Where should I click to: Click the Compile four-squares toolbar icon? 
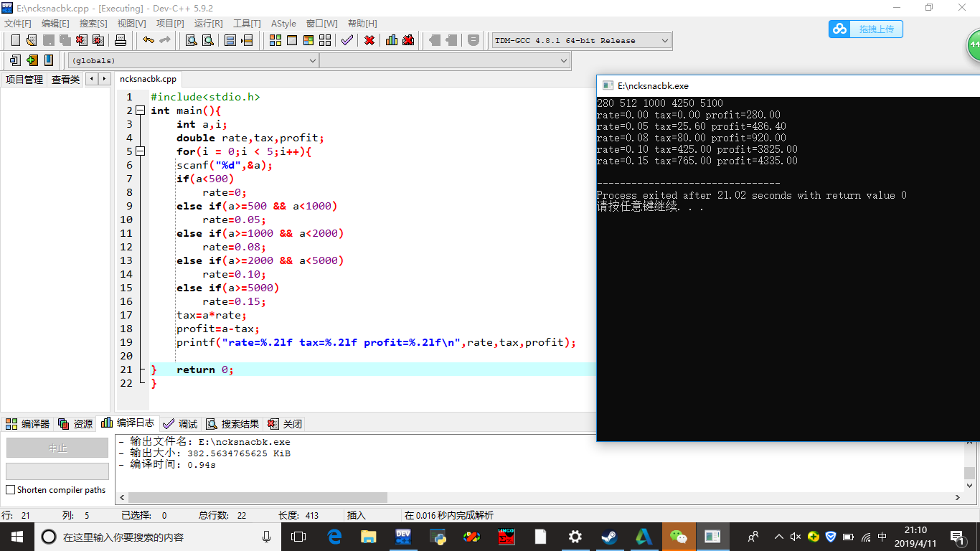tap(275, 40)
